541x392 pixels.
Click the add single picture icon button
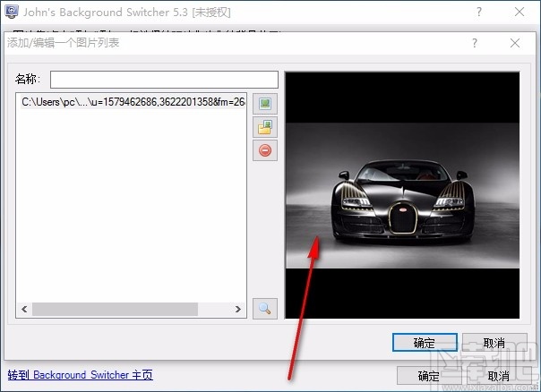pos(264,104)
